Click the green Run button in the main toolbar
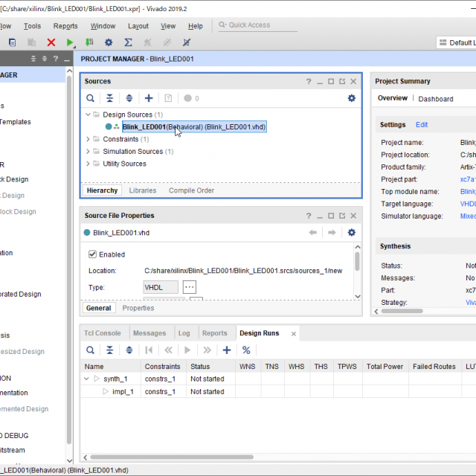The width and height of the screenshot is (476, 476). point(70,43)
